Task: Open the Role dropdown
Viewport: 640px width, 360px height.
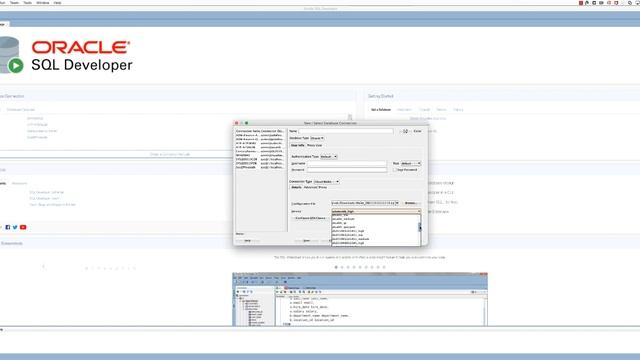Action: coord(411,163)
